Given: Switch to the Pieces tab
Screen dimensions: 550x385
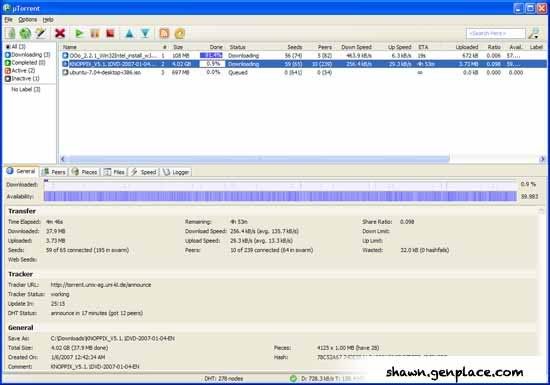Looking at the screenshot, I should click(85, 172).
